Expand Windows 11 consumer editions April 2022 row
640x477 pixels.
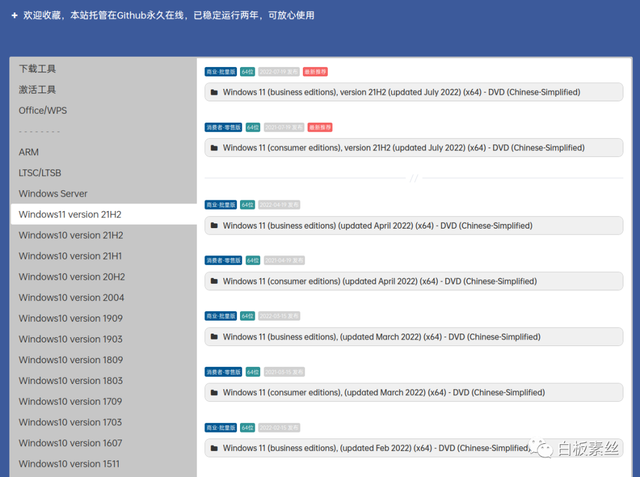(x=414, y=281)
